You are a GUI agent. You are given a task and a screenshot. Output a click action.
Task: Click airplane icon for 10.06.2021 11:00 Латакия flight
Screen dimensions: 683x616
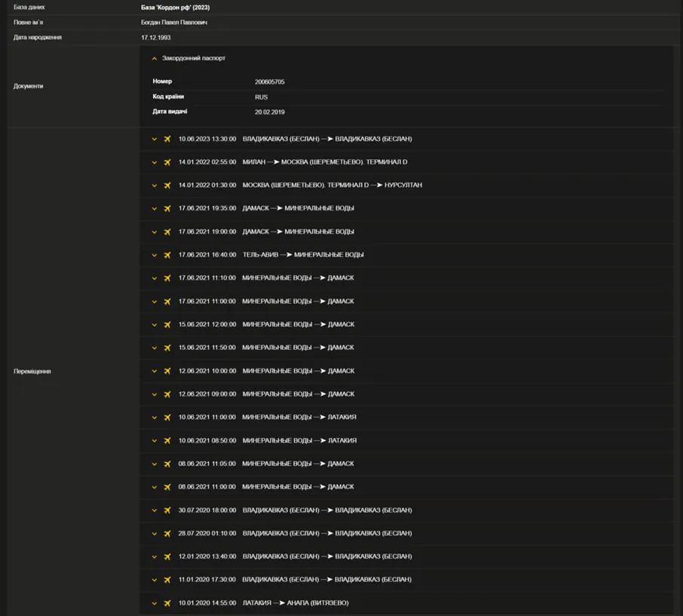click(167, 418)
